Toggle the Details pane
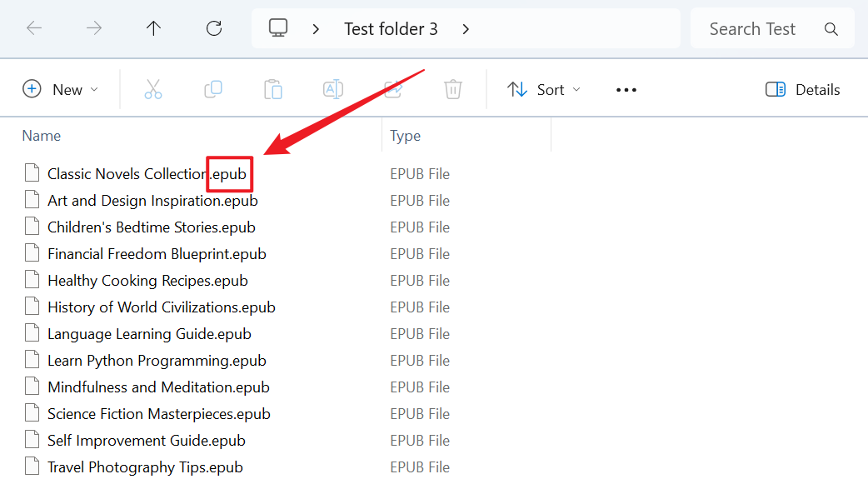Viewport: 868px width, 499px height. point(801,88)
